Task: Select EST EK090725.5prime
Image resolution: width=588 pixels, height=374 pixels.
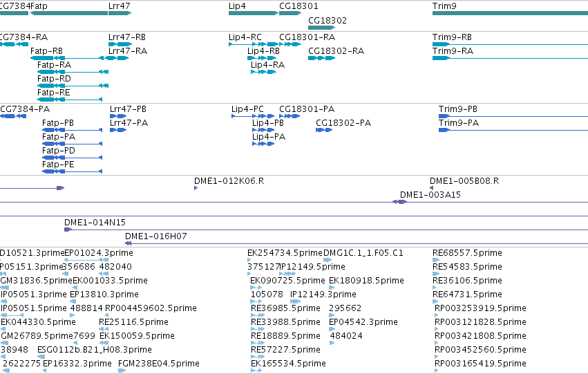Action: [x=256, y=288]
